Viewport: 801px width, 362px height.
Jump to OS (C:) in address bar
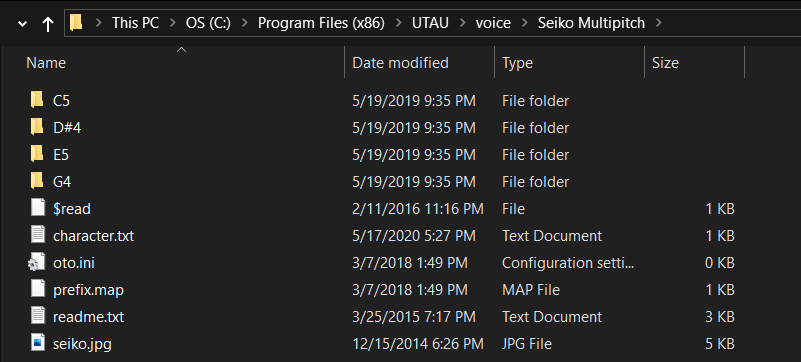(208, 23)
